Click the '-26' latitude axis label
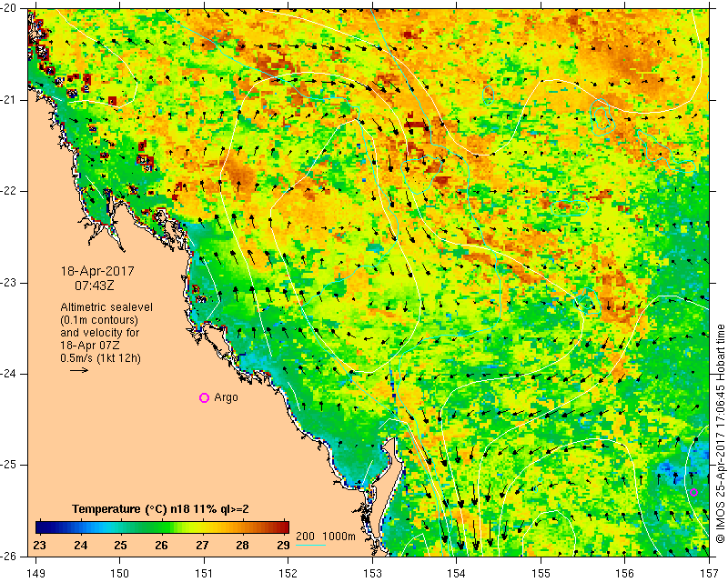Viewport: 728px width, 582px height. coord(9,556)
